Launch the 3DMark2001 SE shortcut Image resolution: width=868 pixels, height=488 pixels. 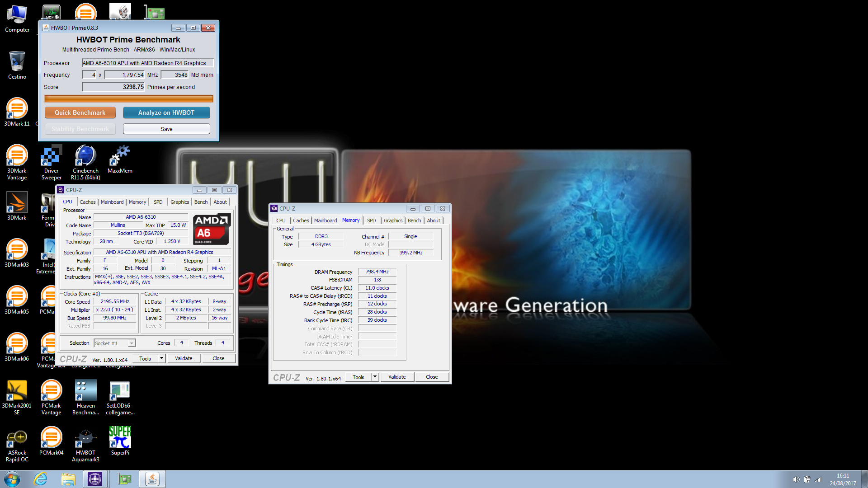coord(17,397)
